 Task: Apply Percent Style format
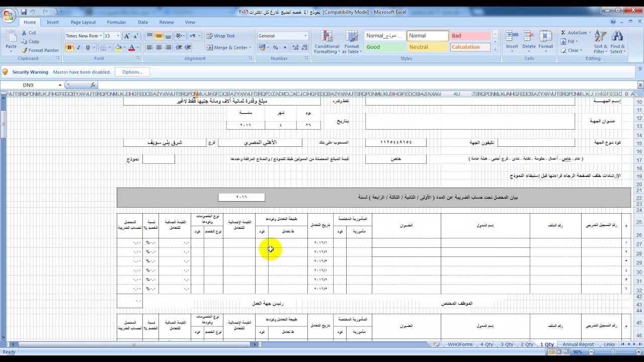[x=276, y=48]
